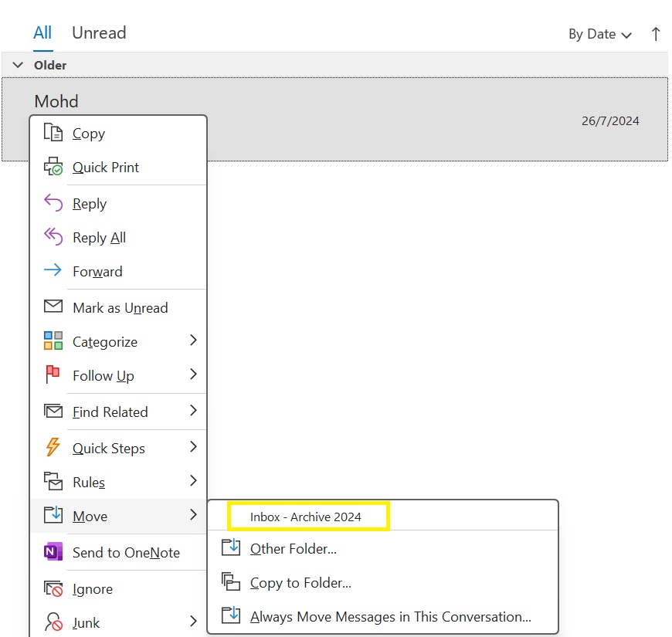Screen dimensions: 672x637
Task: Click the purple Reply arrow icon
Action: click(53, 202)
